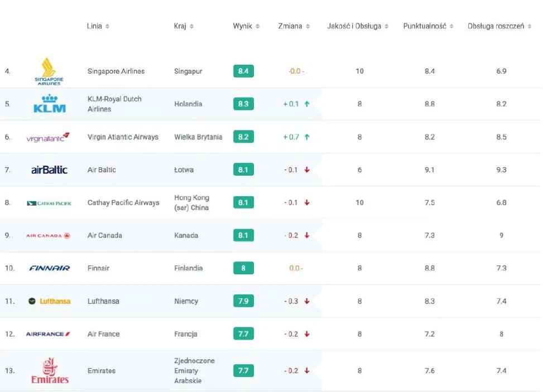Screen dimensions: 543x392
Task: Click the KLM logo
Action: pyautogui.click(x=50, y=104)
